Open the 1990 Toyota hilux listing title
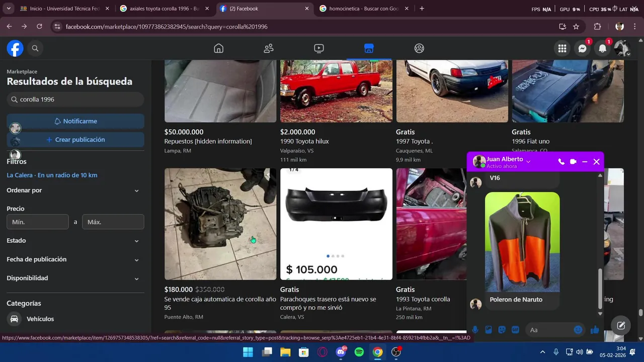This screenshot has width=644, height=362. click(304, 141)
